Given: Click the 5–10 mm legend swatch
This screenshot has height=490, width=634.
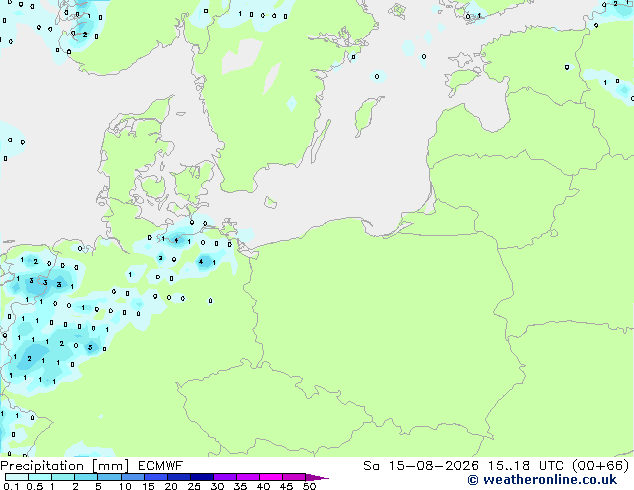Looking at the screenshot, I should click(110, 477).
